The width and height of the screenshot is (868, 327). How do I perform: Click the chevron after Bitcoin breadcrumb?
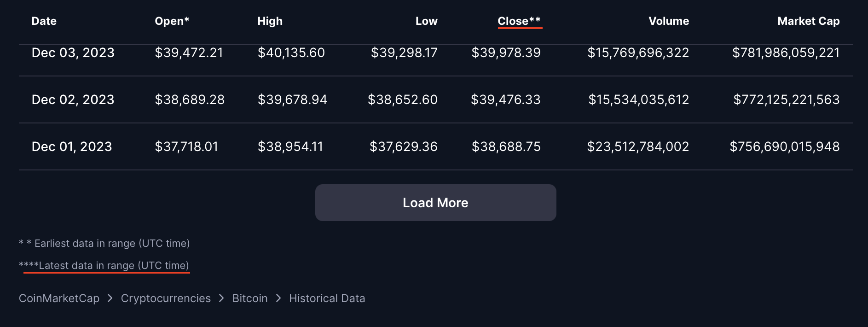pyautogui.click(x=278, y=298)
